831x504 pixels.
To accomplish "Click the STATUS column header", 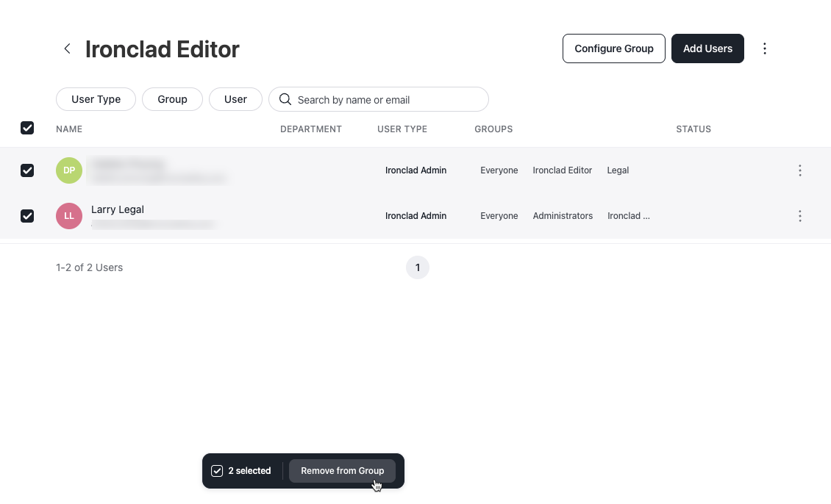I will pos(693,129).
